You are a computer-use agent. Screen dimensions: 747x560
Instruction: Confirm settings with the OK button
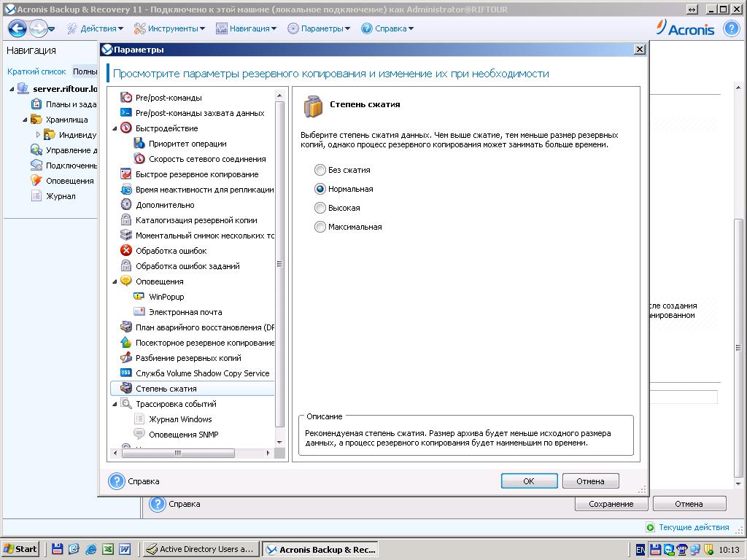tap(529, 481)
